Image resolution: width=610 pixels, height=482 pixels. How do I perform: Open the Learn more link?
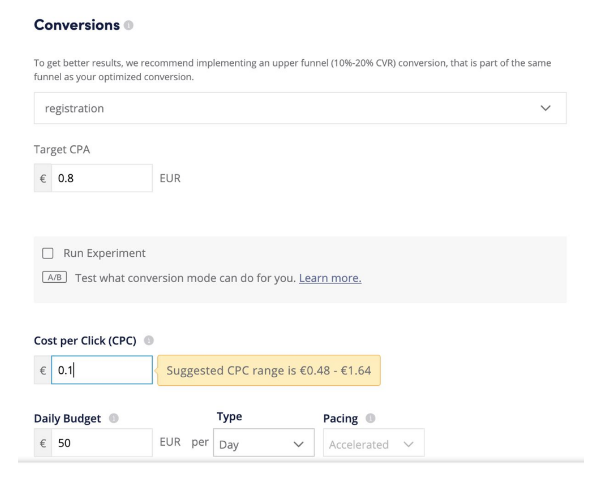pyautogui.click(x=330, y=278)
